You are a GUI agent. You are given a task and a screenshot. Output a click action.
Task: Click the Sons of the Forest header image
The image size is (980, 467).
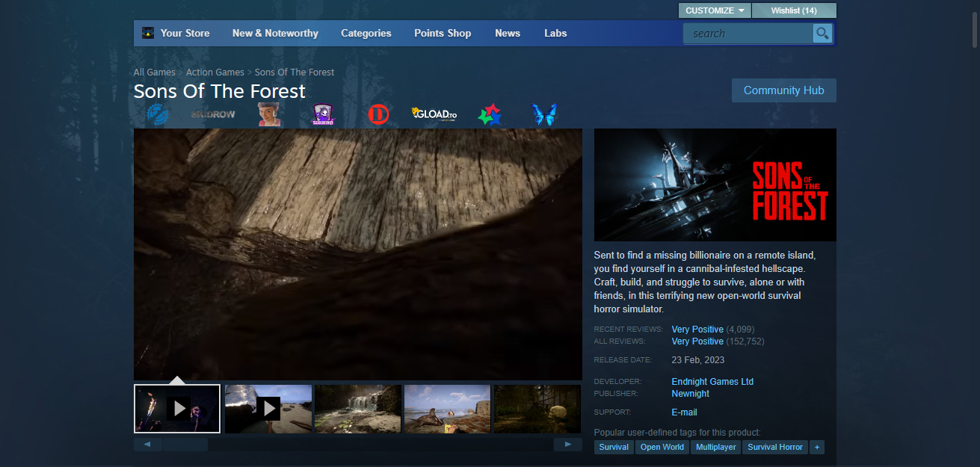click(x=715, y=185)
